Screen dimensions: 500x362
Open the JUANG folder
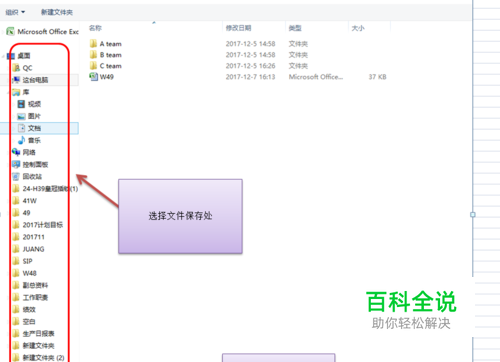coord(28,249)
